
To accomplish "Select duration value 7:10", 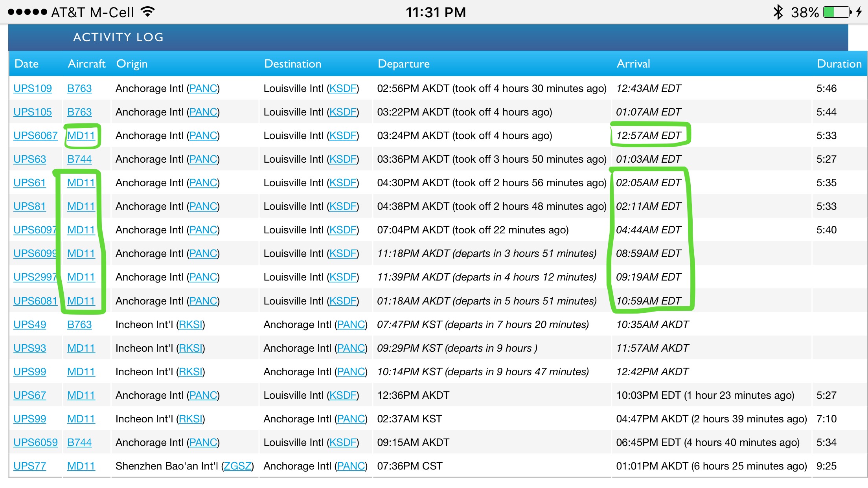I will pos(826,419).
